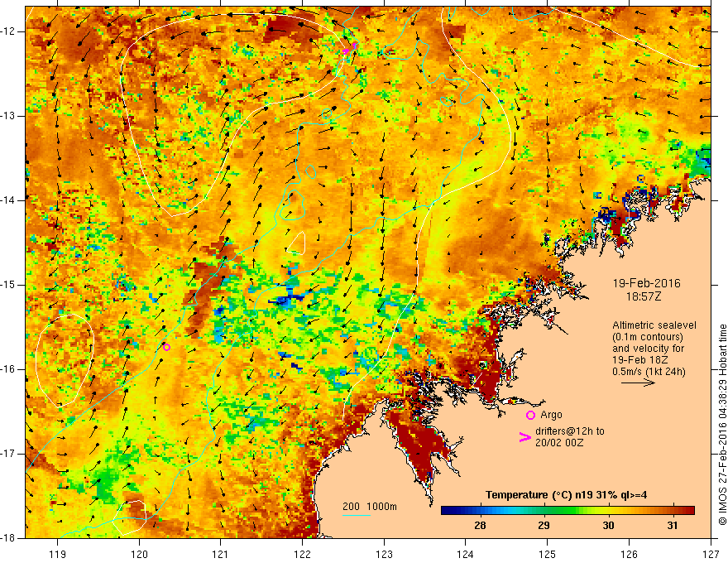Click the longitude label 124
This screenshot has height=563, width=728.
pos(466,554)
